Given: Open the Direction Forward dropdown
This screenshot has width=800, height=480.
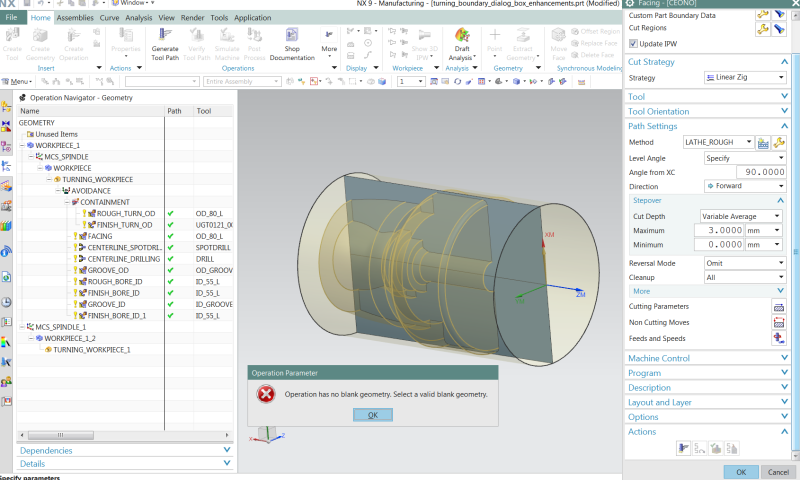Looking at the screenshot, I should (x=744, y=186).
